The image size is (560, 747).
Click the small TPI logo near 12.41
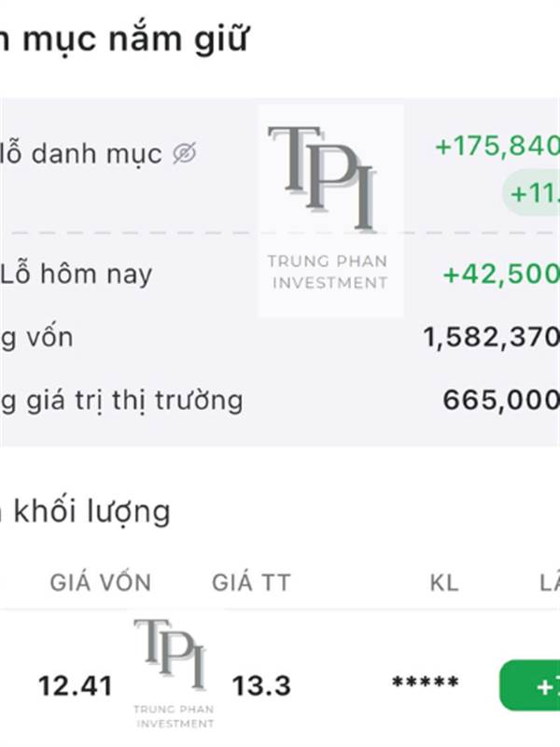(175, 672)
